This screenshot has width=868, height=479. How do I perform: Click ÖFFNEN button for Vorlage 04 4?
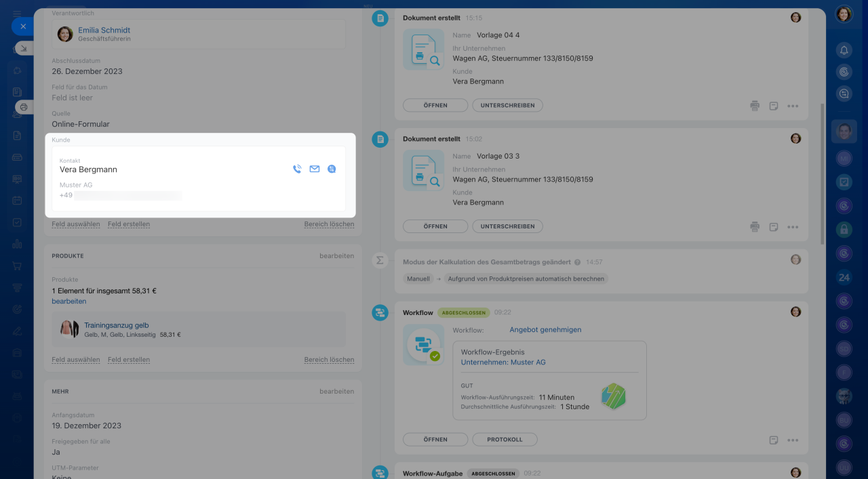435,106
